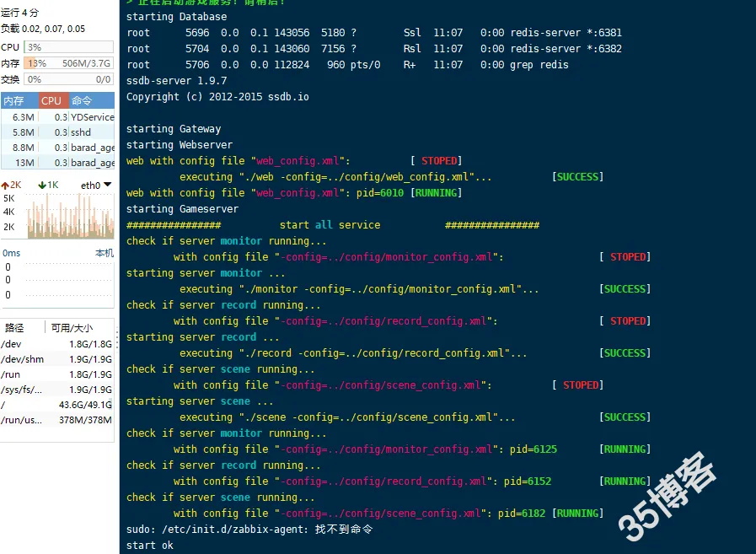The height and width of the screenshot is (554, 756).
Task: Click the CPU 3% usage bar
Action: (68, 47)
